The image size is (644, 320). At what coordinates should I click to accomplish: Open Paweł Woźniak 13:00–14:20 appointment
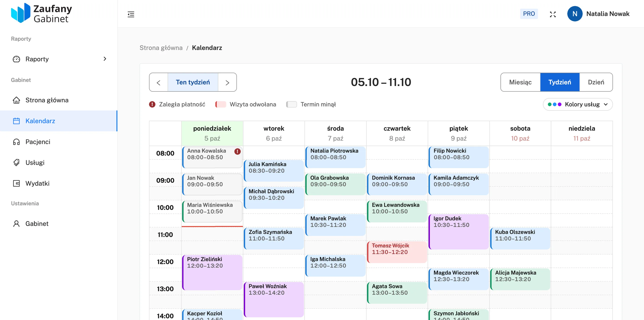(x=274, y=299)
